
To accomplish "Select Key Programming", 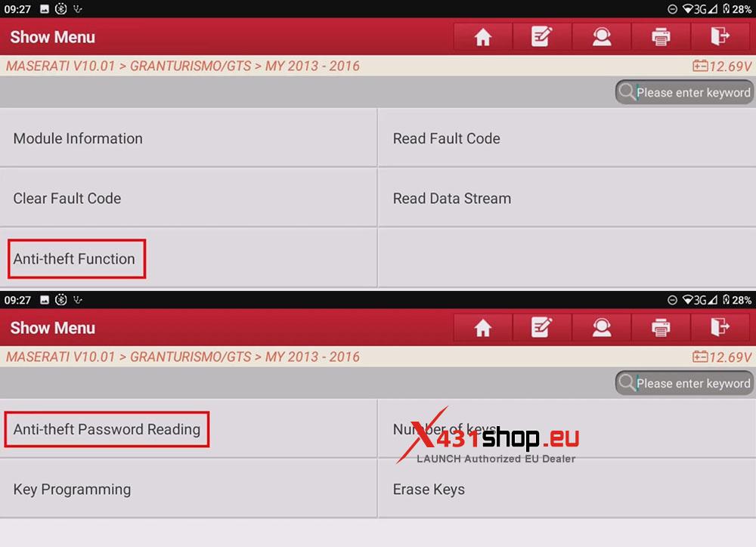I will pyautogui.click(x=188, y=489).
